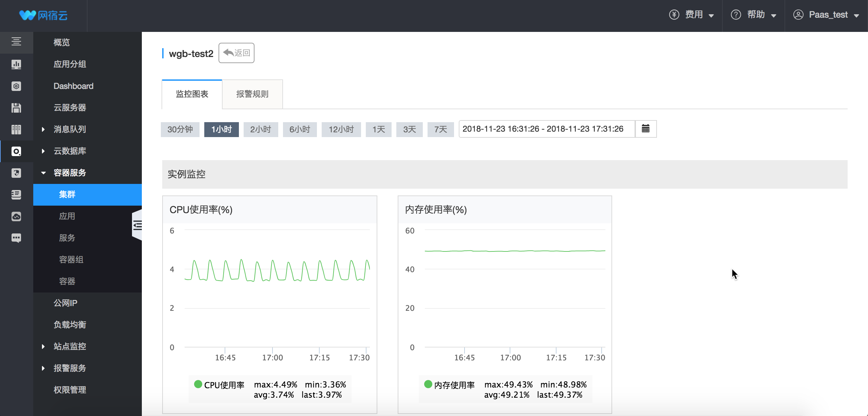The height and width of the screenshot is (416, 868).
Task: Click the 返回 button icon
Action: [x=227, y=53]
